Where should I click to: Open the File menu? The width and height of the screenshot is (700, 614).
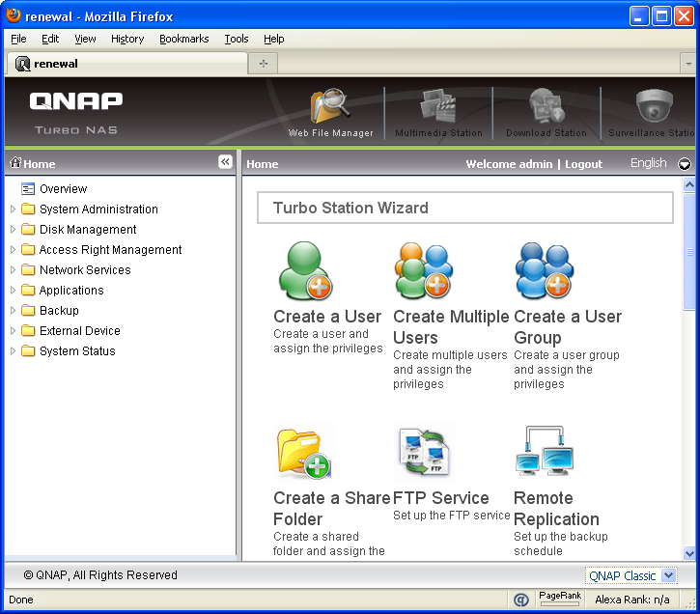(x=18, y=40)
